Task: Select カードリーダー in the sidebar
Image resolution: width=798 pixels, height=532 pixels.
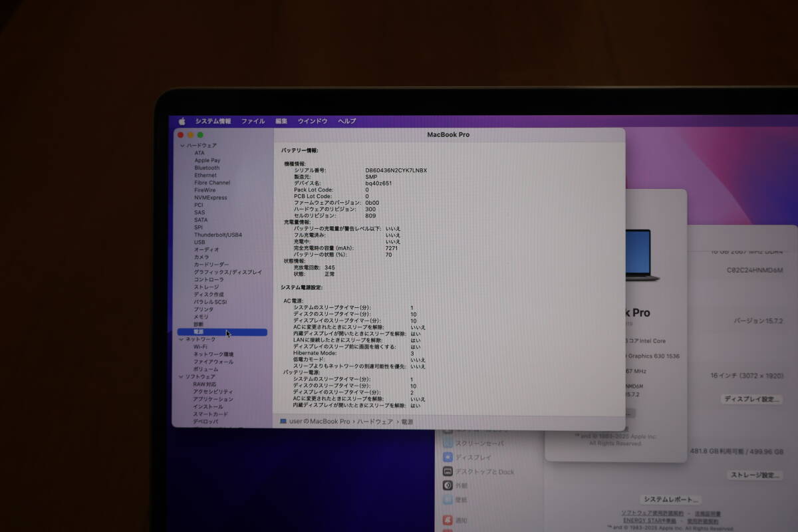Action: (211, 264)
